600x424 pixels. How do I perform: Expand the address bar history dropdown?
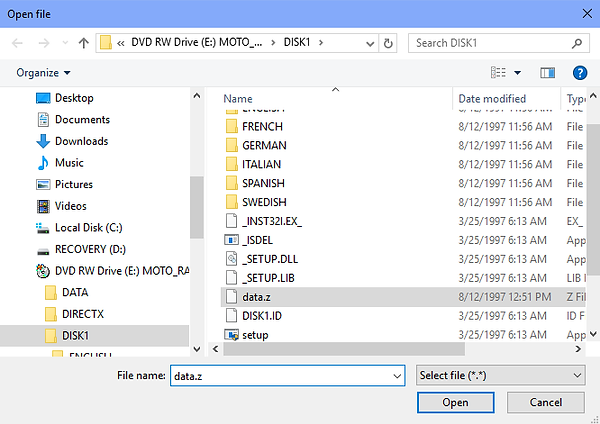click(x=370, y=43)
